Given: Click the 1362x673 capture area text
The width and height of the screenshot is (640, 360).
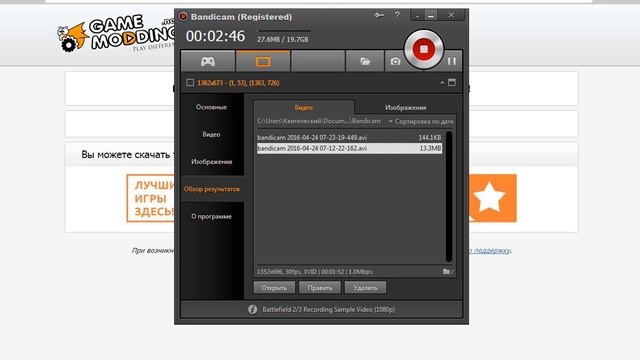Looking at the screenshot, I should coord(238,83).
